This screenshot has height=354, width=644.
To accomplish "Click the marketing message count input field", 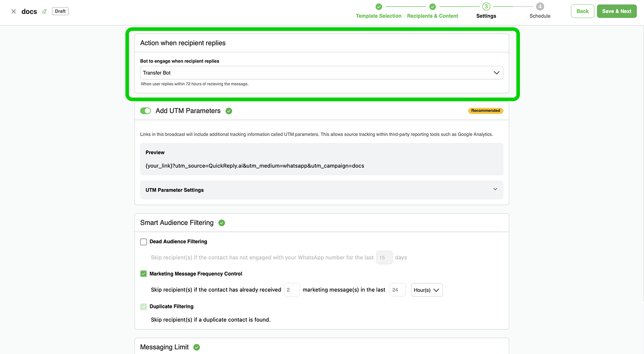I will tap(292, 290).
